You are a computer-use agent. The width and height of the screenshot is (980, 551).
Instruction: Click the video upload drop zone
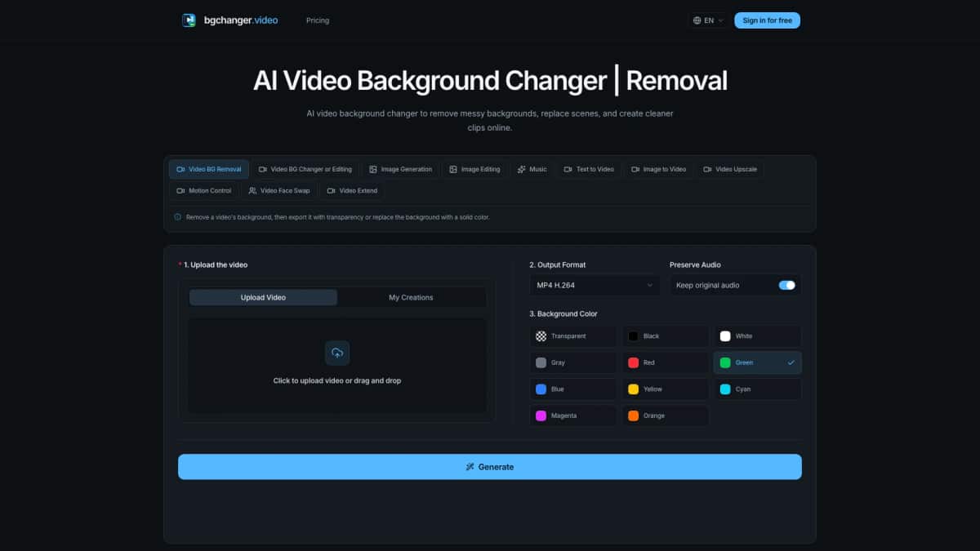(337, 366)
